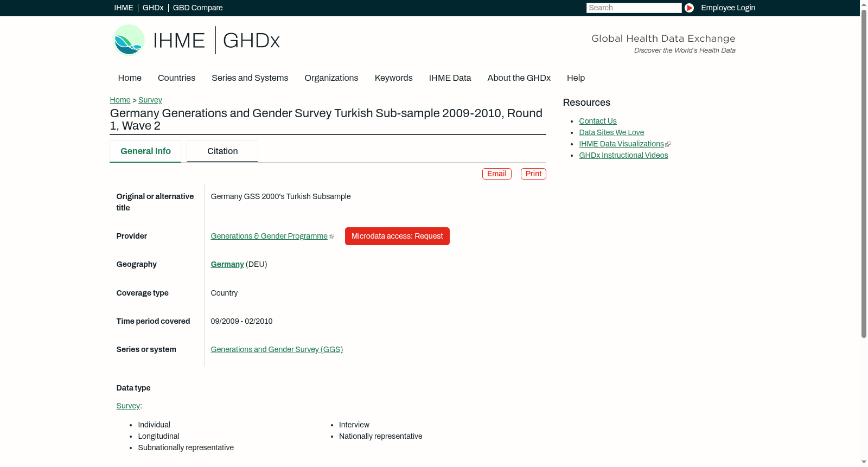
Task: Open the Countries menu
Action: tap(176, 78)
